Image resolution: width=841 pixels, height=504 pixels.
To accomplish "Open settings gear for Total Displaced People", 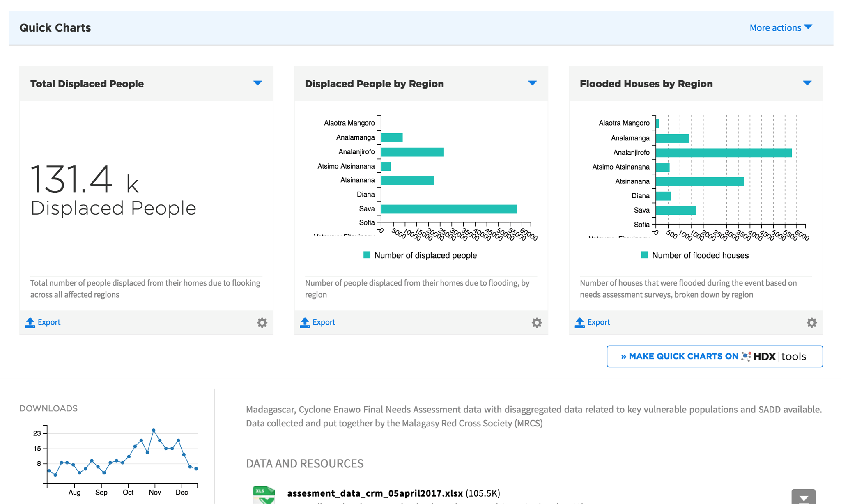I will point(262,323).
